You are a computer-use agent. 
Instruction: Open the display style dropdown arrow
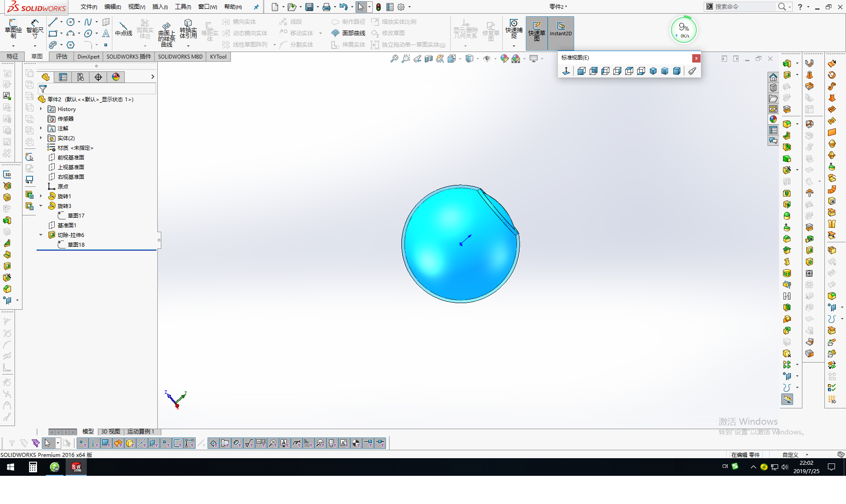478,59
